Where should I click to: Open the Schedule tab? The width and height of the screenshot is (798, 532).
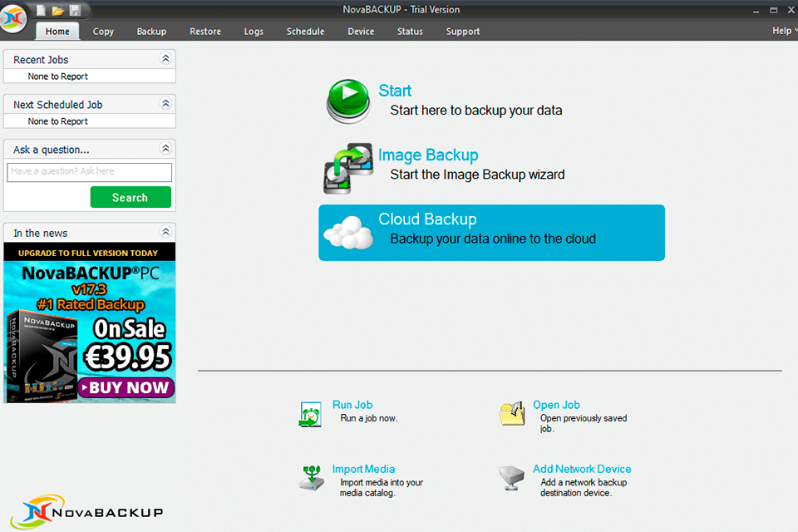305,31
